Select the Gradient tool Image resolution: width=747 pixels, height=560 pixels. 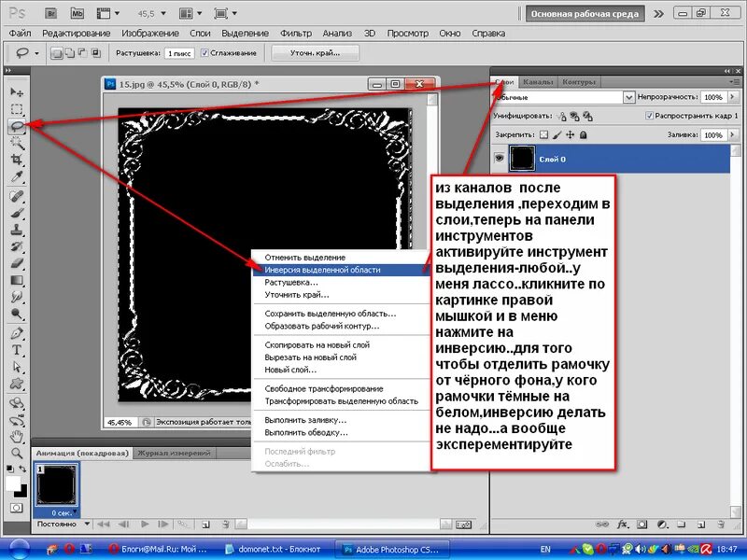pyautogui.click(x=17, y=280)
